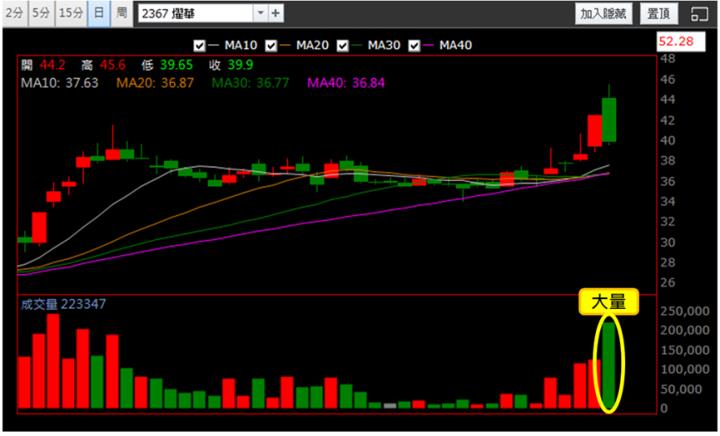The image size is (720, 436).
Task: Select the 日 daily chart tab
Action: point(98,13)
